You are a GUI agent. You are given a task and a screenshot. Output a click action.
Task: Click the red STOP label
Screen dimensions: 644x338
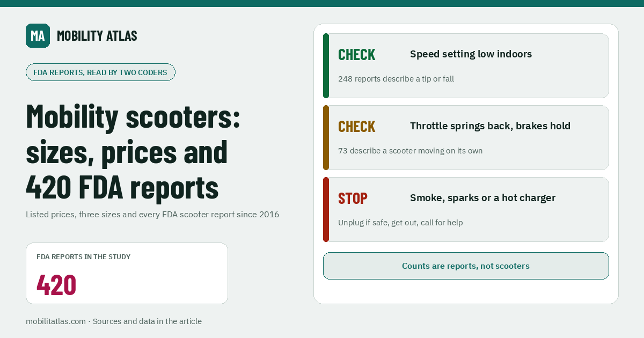(353, 198)
